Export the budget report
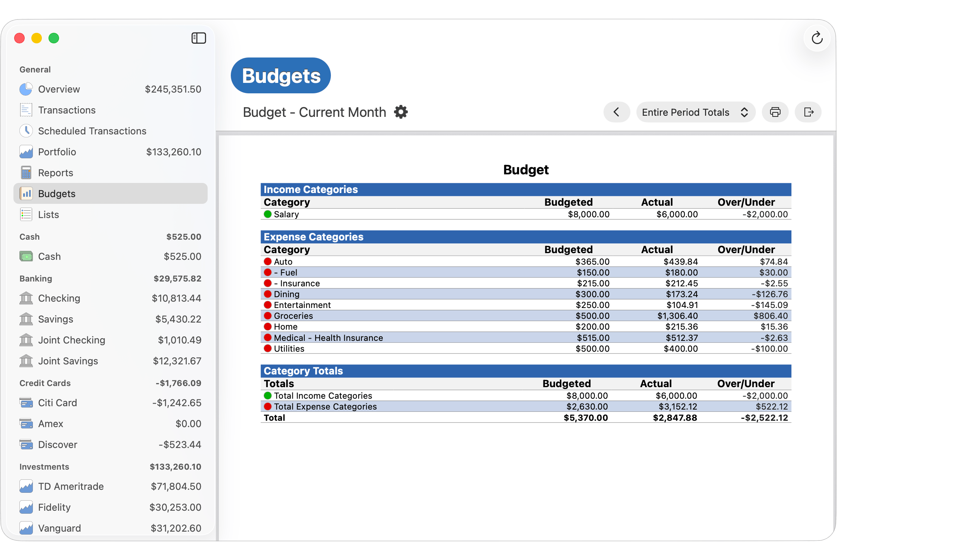 (x=808, y=112)
